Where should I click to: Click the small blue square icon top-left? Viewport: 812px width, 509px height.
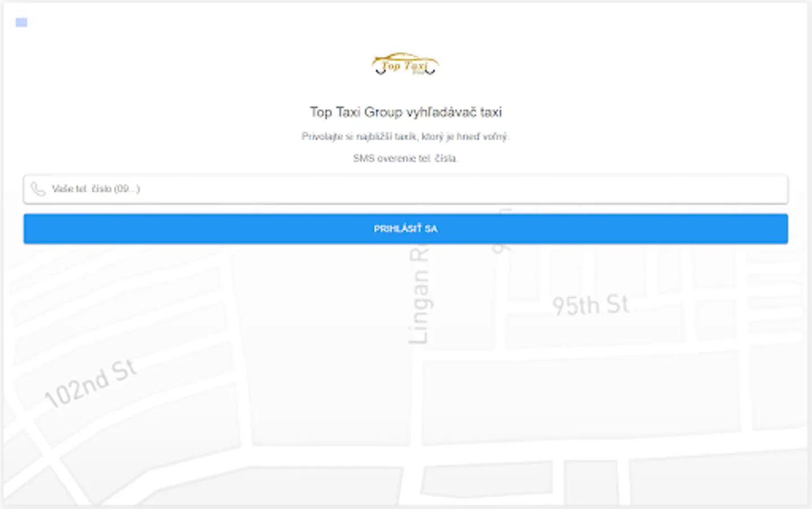click(x=21, y=23)
